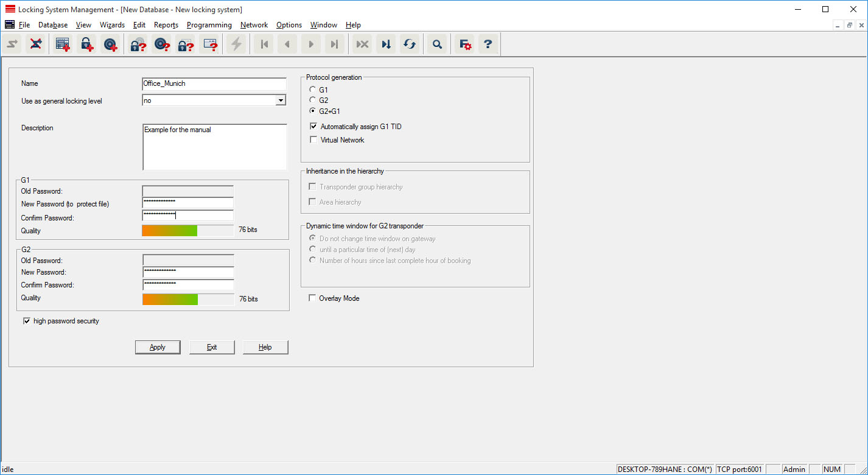
Task: Click the Apply button
Action: pos(158,347)
